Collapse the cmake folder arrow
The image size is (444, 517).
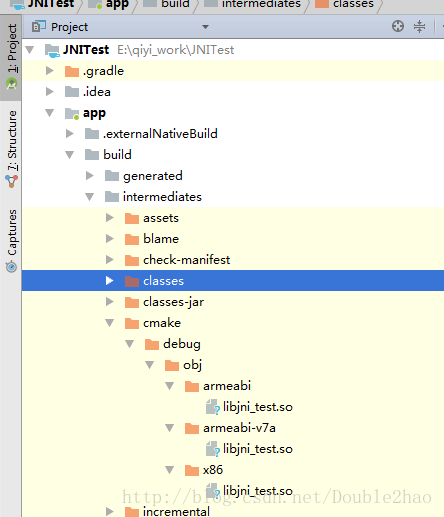pyautogui.click(x=110, y=323)
